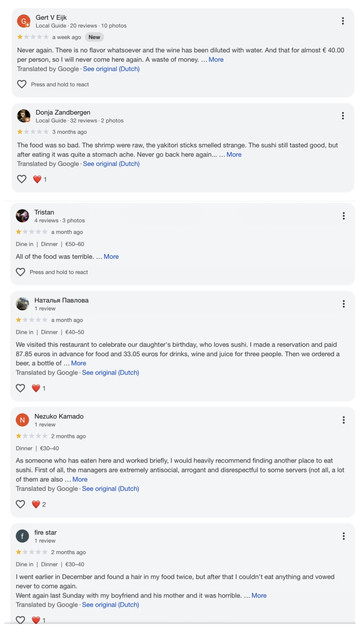
Task: Open options menu for fire star's review
Action: click(343, 536)
